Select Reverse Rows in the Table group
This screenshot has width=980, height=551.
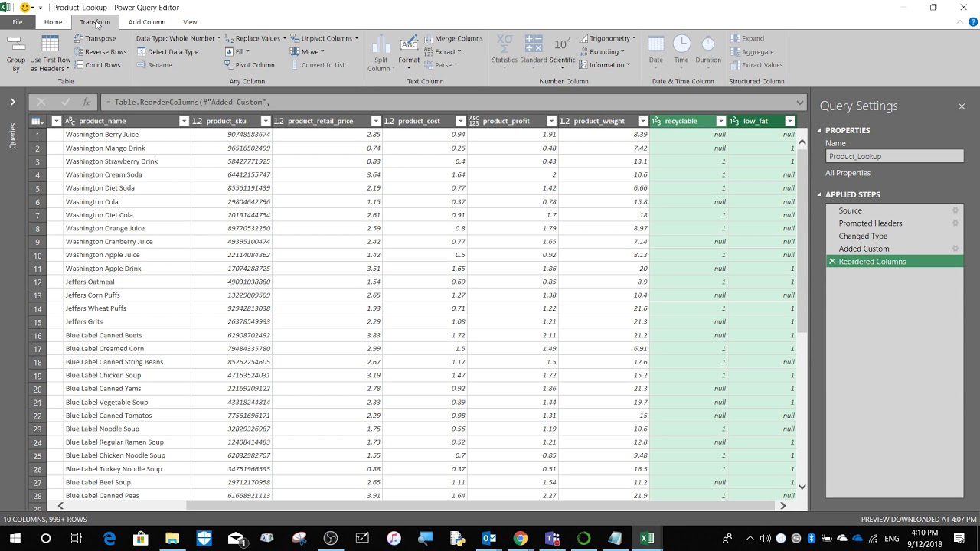coord(100,52)
